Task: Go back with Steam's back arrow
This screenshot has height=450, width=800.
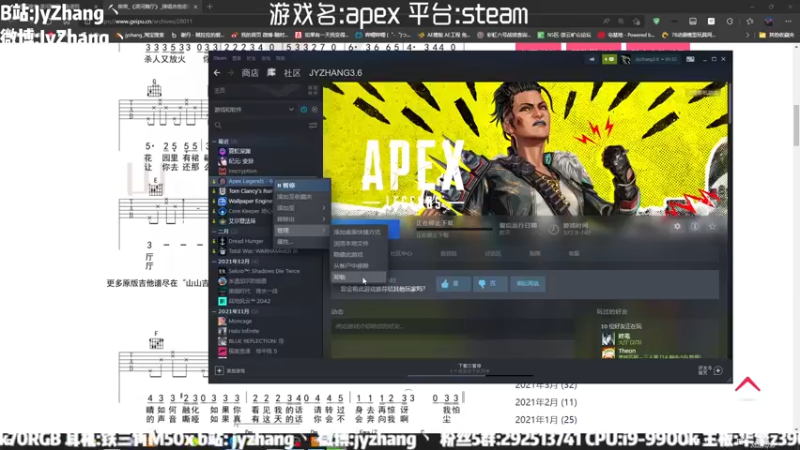Action: [x=217, y=73]
